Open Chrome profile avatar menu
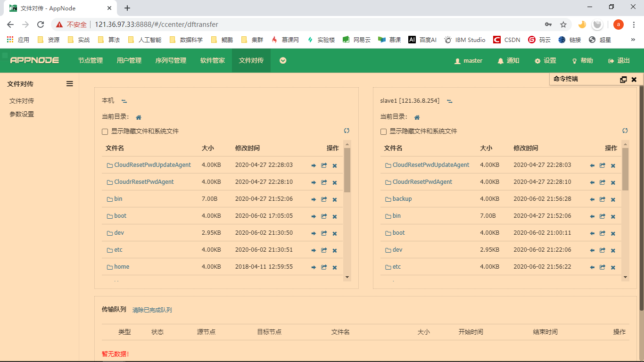 pos(618,25)
